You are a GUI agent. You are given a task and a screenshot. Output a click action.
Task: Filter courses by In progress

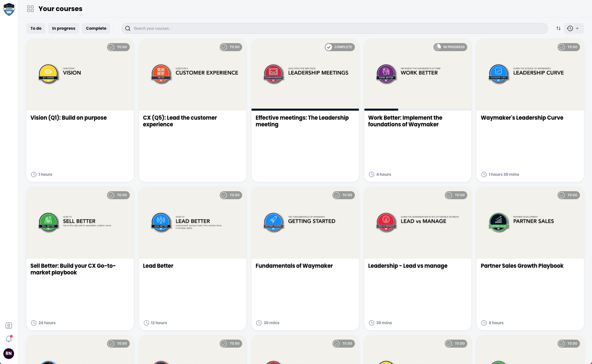pos(64,28)
